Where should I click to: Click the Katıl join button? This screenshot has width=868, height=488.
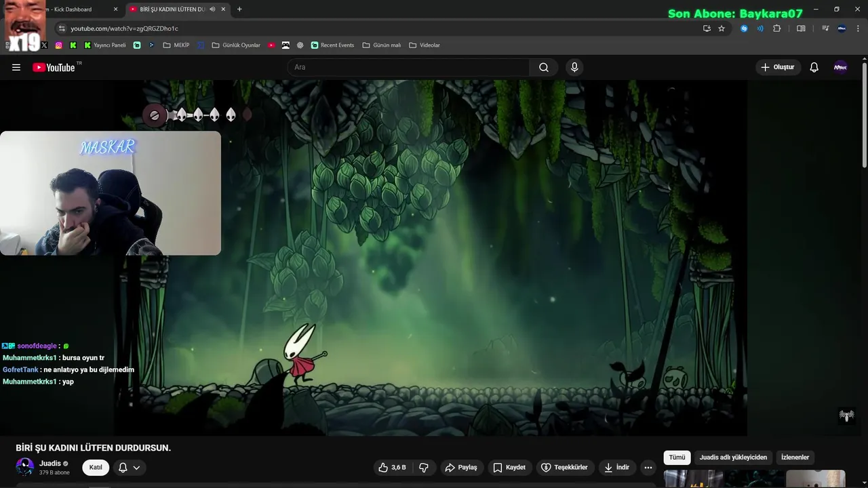96,468
